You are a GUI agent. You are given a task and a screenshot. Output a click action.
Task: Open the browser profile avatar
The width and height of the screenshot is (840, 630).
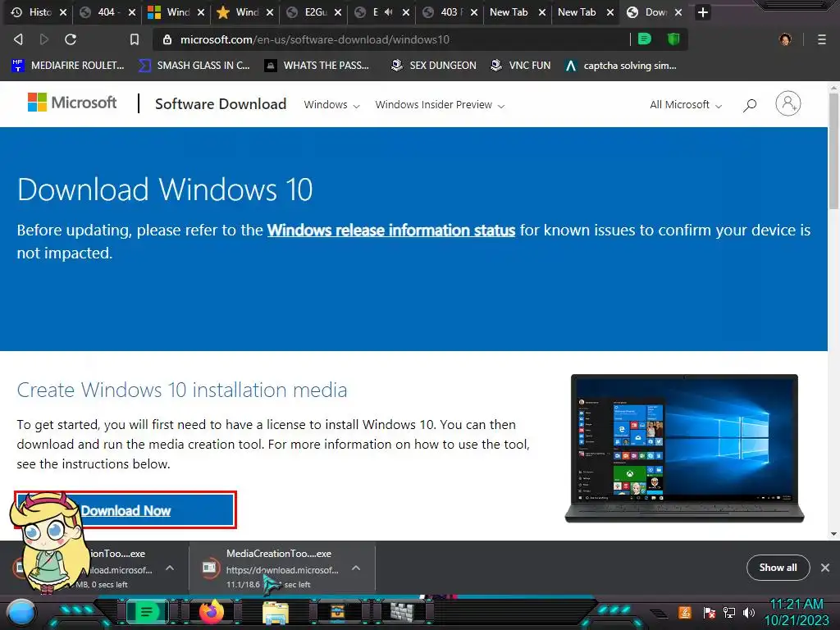[x=785, y=39]
